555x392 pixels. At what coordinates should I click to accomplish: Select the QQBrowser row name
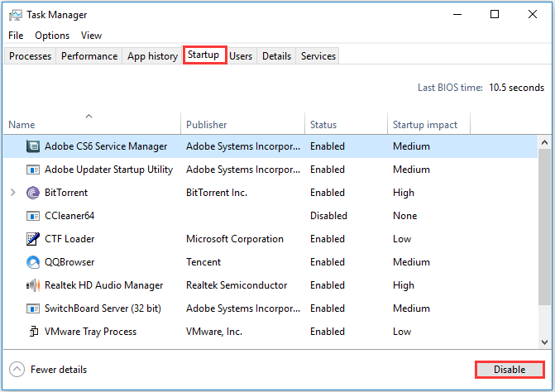click(x=69, y=262)
